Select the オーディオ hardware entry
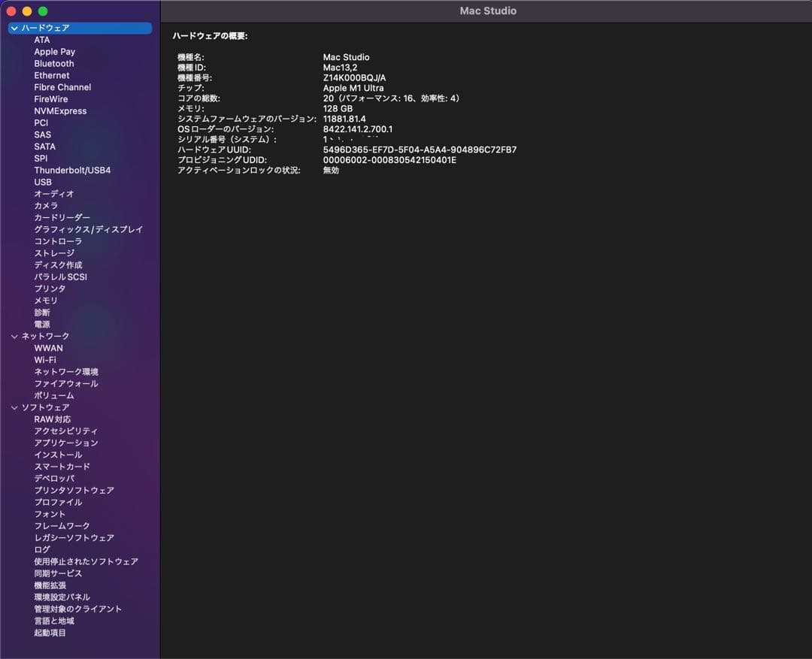 (52, 194)
